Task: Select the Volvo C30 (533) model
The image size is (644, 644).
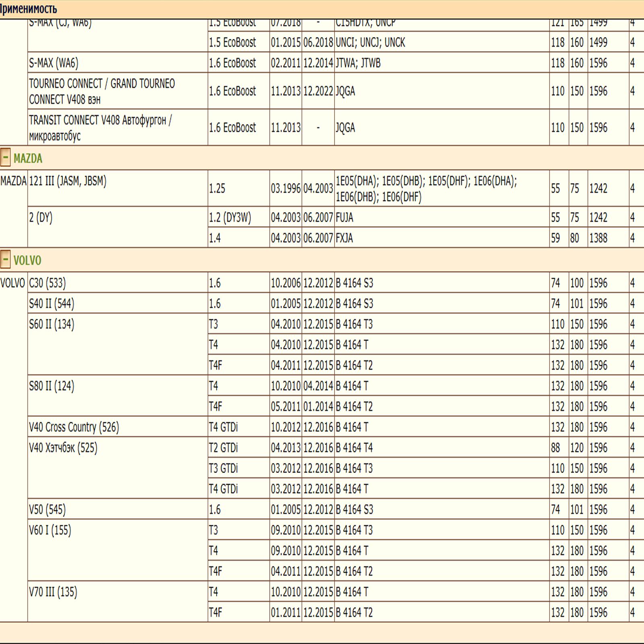Action: 47,283
